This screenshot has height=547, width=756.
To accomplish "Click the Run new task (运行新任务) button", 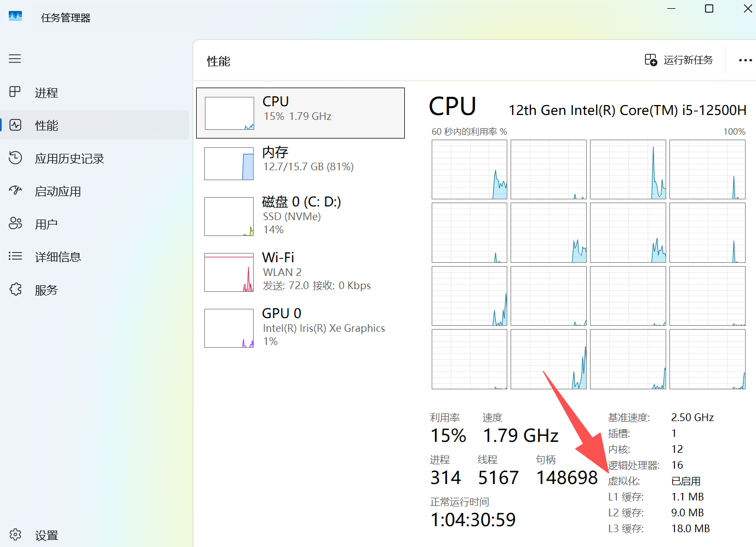I will pyautogui.click(x=679, y=60).
